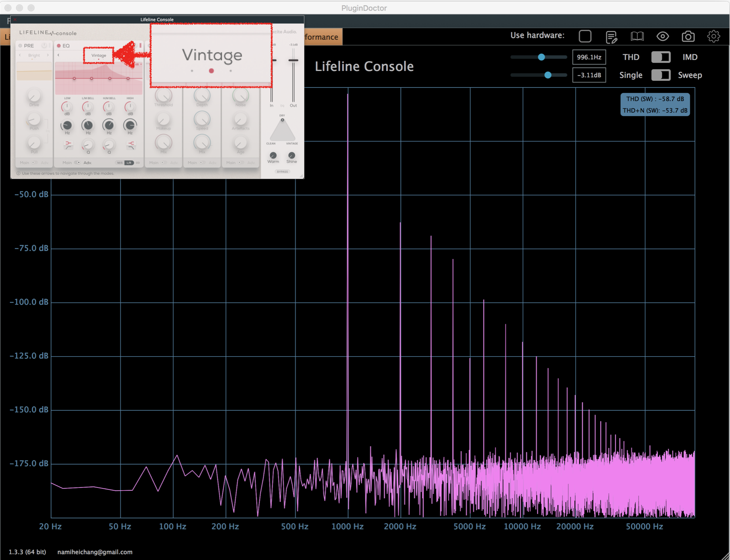Click the H/M BELL dB gain knob

pyautogui.click(x=109, y=107)
